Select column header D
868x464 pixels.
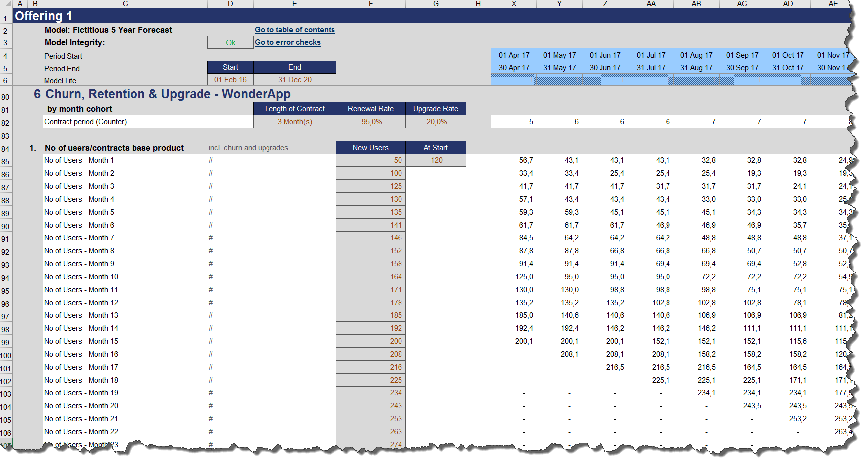[x=230, y=4]
